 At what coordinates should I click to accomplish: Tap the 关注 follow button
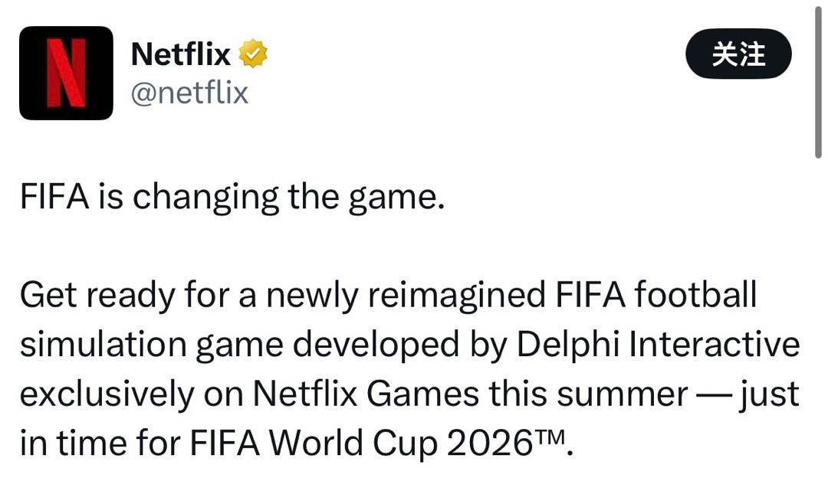tap(738, 54)
